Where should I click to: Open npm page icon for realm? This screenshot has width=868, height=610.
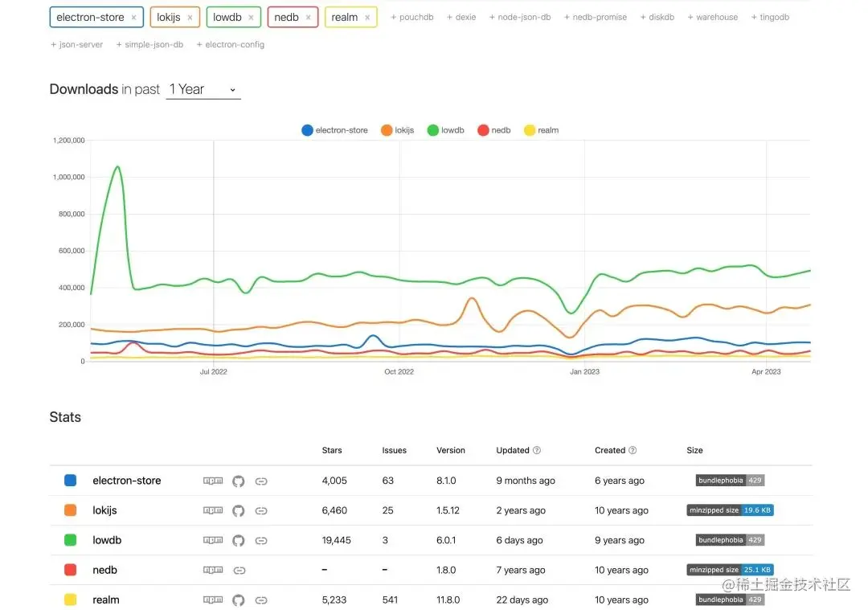tap(212, 600)
